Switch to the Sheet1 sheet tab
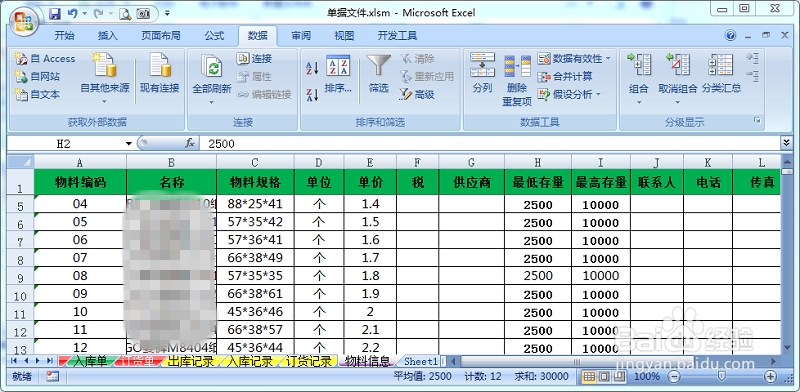 point(420,361)
